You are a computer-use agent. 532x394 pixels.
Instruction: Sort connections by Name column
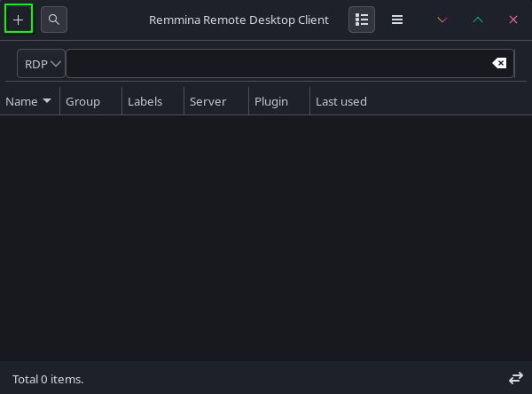[x=28, y=101]
